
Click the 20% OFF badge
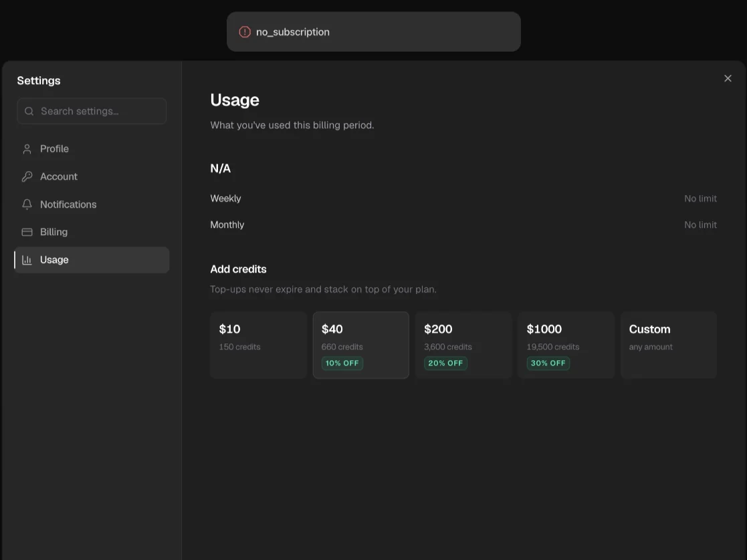point(445,364)
